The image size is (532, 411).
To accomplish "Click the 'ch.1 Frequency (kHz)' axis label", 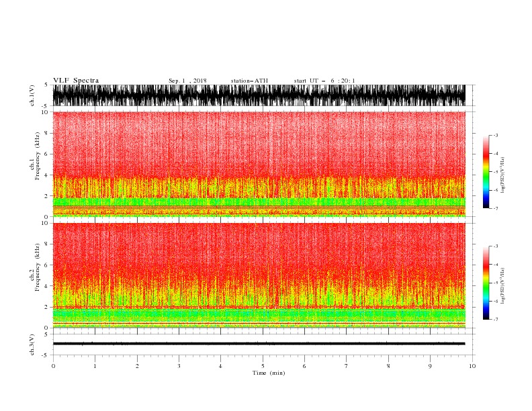I will pyautogui.click(x=35, y=156).
